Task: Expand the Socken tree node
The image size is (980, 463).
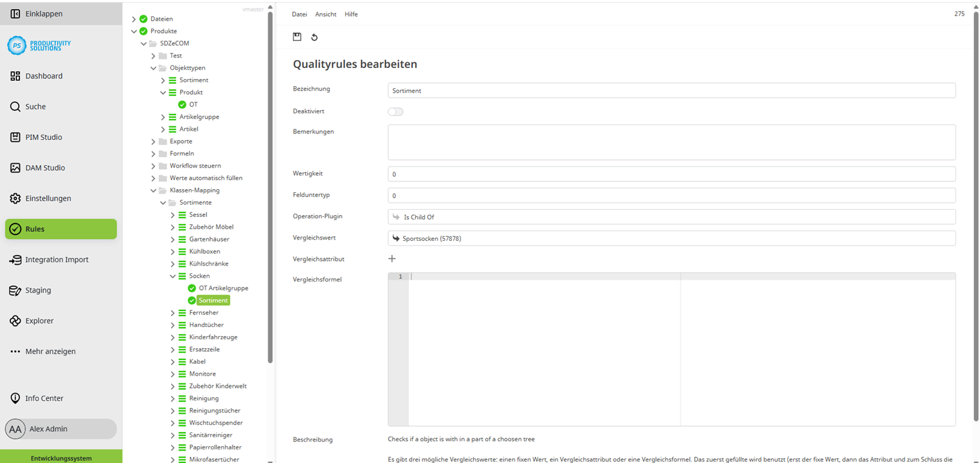Action: point(172,275)
